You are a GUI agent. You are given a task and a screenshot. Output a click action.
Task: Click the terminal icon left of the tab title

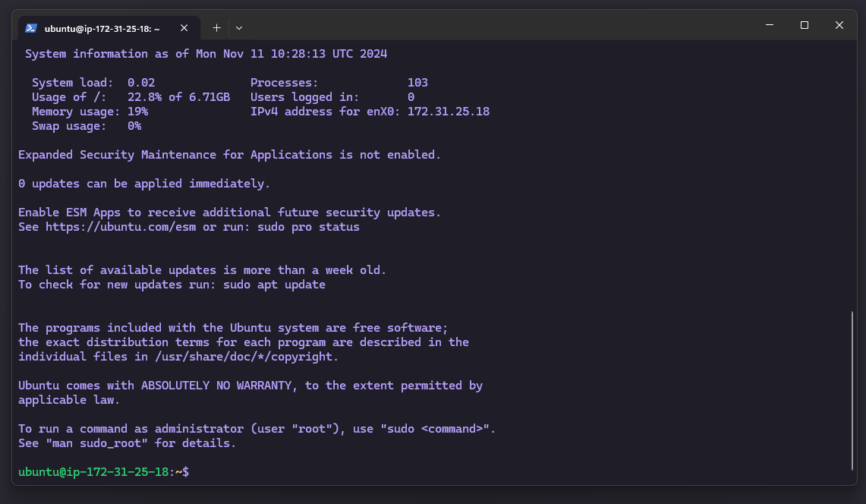30,27
